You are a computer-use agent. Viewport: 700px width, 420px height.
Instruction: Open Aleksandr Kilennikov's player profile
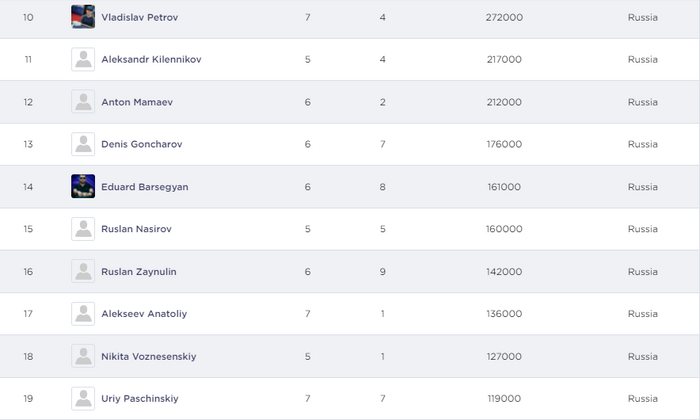151,60
